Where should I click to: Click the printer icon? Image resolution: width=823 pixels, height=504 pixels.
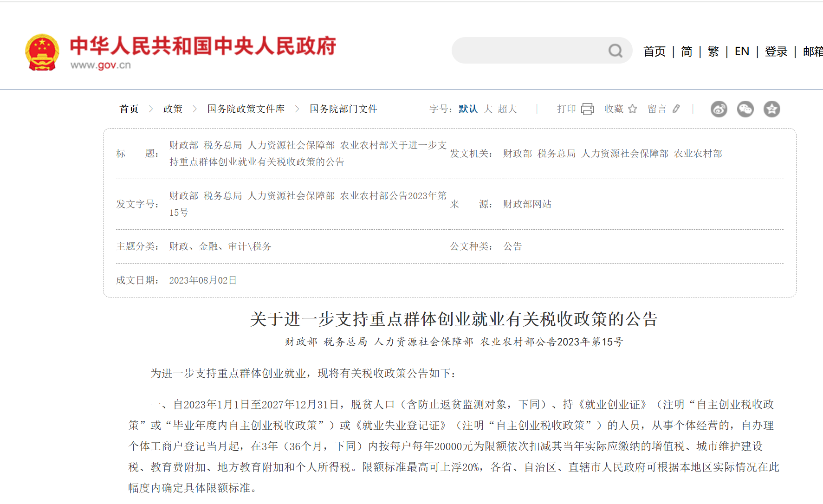(587, 109)
